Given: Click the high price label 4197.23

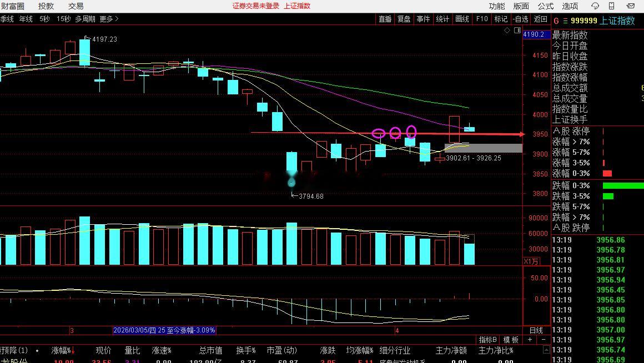Looking at the screenshot, I should 104,39.
